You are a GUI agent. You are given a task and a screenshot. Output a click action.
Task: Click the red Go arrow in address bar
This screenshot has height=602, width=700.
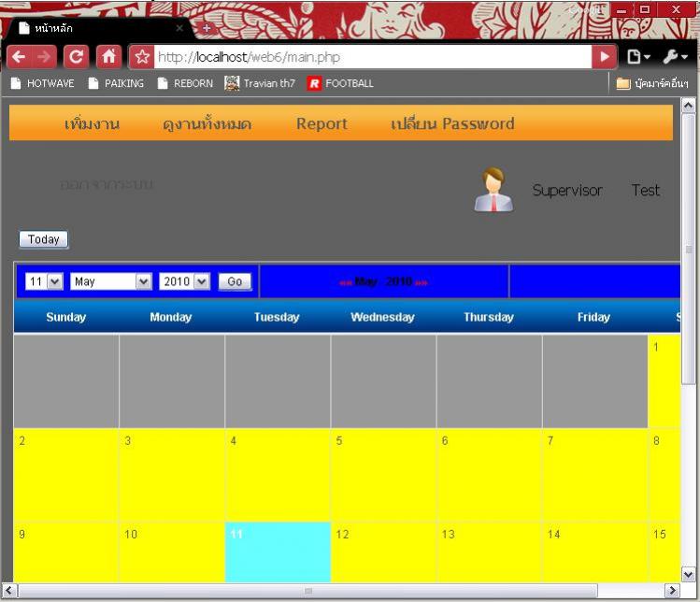(x=605, y=57)
